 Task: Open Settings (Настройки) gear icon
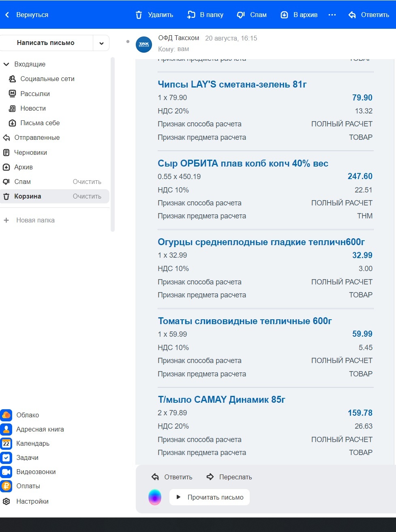point(6,501)
